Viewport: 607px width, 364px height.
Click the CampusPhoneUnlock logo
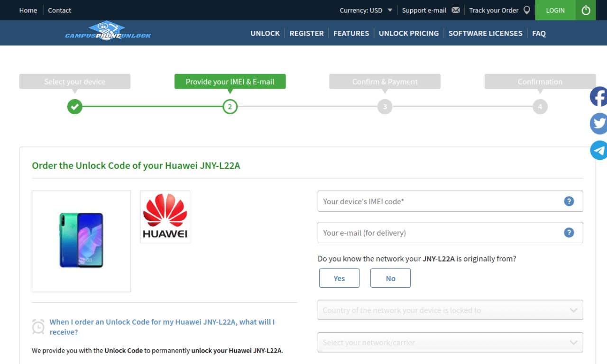(108, 32)
